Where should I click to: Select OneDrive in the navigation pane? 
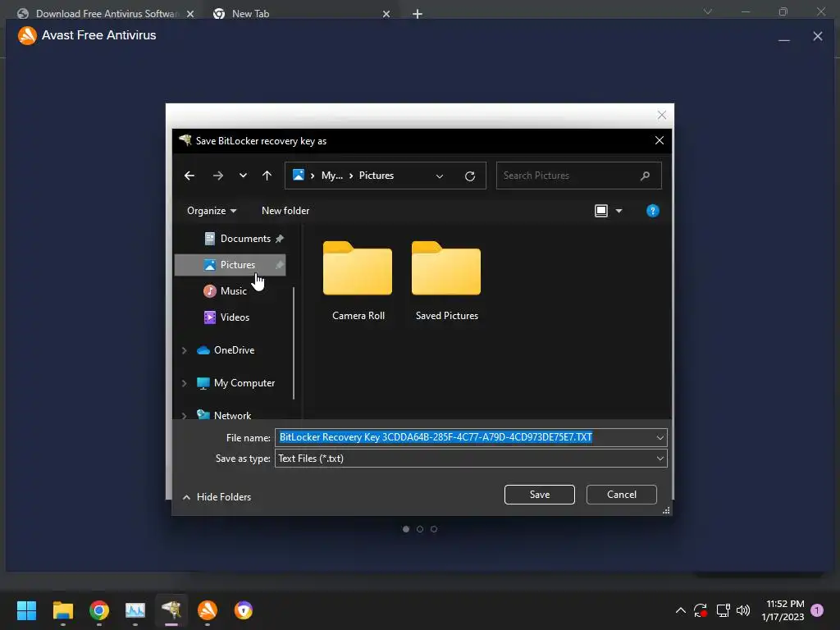click(x=234, y=349)
